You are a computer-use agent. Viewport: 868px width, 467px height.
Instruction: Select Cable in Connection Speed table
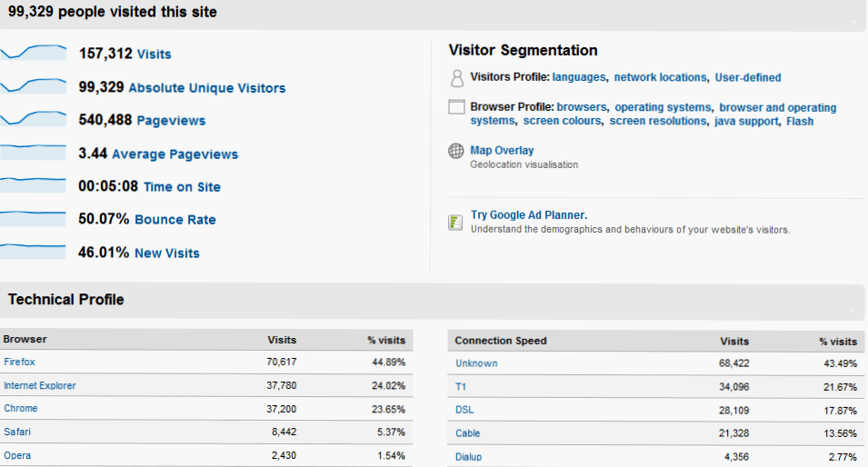coord(468,433)
